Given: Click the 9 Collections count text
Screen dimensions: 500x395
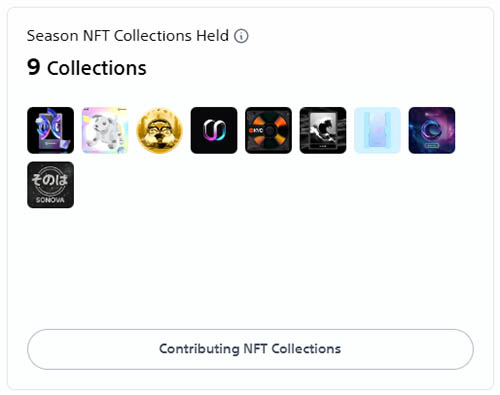Looking at the screenshot, I should coord(87,68).
